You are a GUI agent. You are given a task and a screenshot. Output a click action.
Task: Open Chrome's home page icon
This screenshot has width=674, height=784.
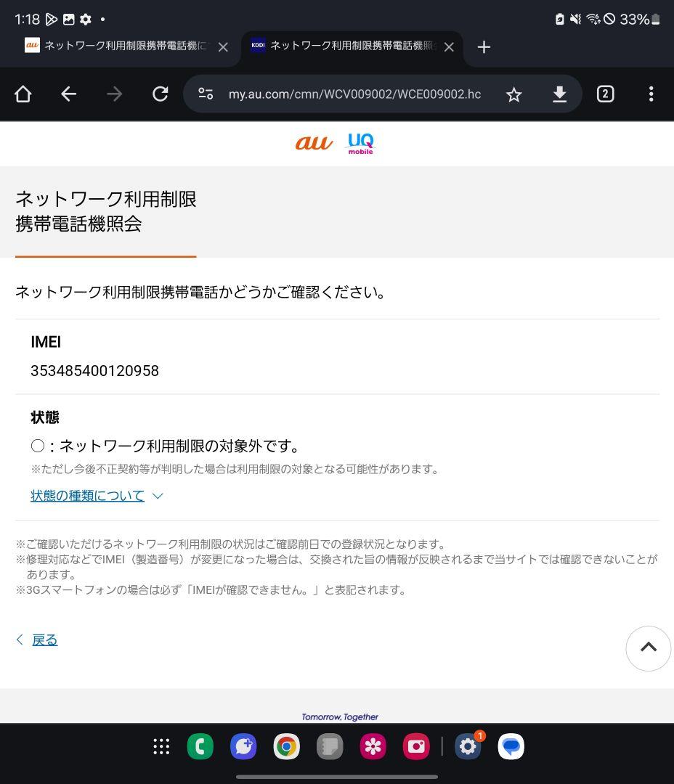tap(23, 94)
